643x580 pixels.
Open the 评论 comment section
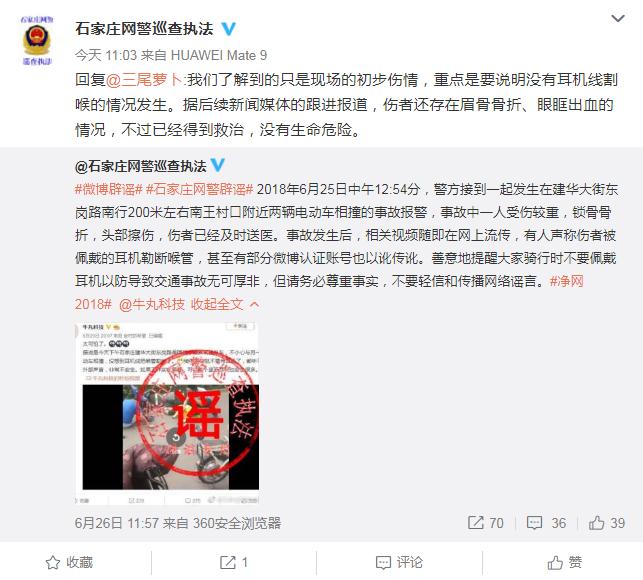[x=399, y=562]
